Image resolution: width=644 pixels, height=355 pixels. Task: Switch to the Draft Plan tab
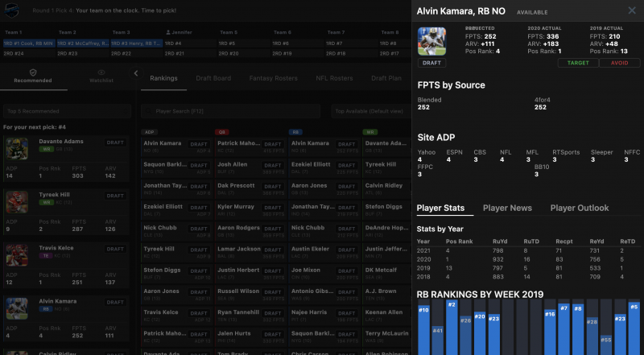386,78
